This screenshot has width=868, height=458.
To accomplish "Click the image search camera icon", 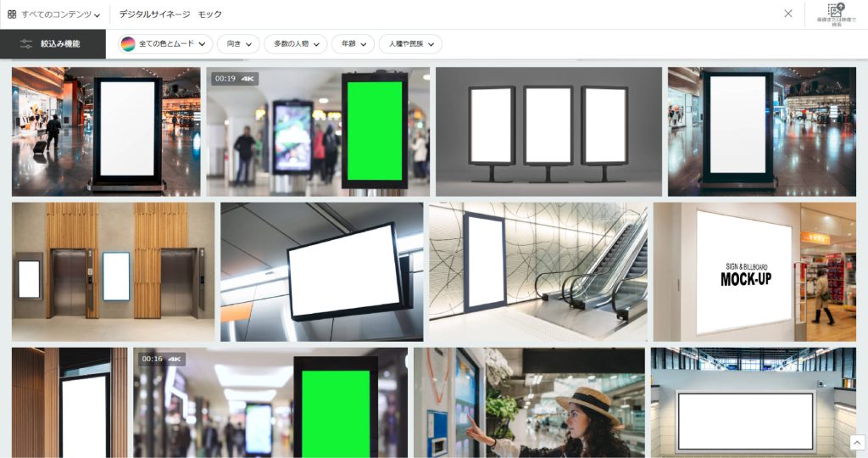I will pos(836,10).
